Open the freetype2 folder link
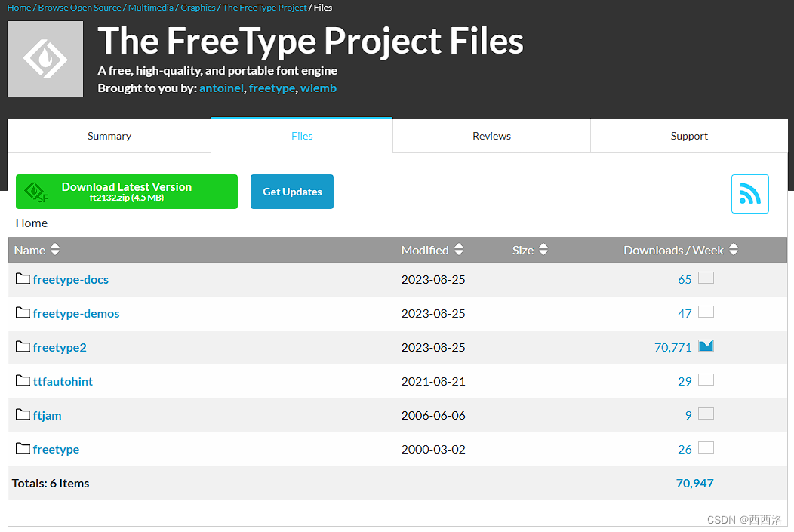 click(x=60, y=347)
